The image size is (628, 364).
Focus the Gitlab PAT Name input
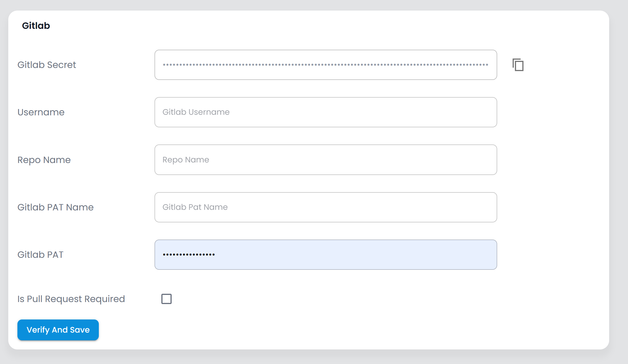(x=326, y=207)
